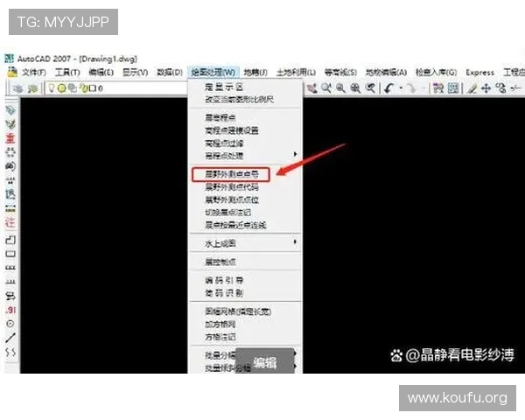Select 编码引导 menu entry
The width and height of the screenshot is (525, 420).
(x=246, y=280)
